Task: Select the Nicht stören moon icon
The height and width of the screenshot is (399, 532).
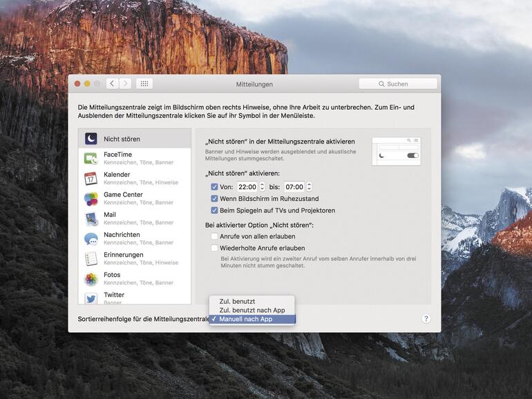Action: click(91, 139)
